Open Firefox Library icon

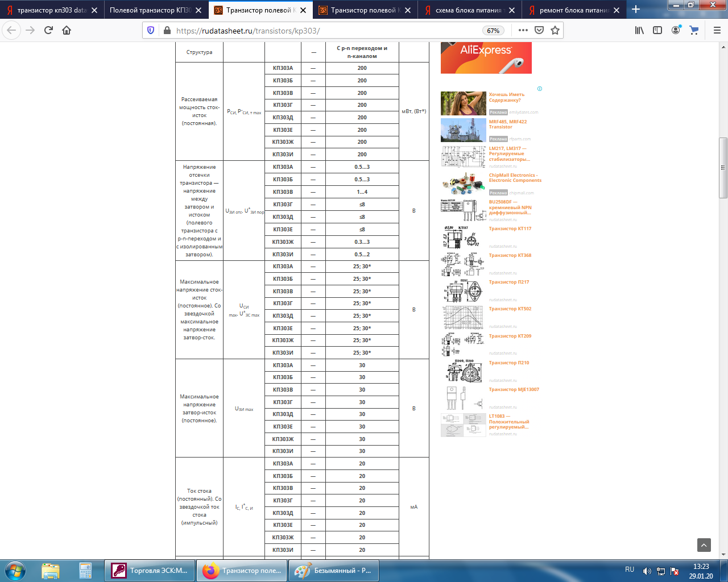[x=639, y=30]
